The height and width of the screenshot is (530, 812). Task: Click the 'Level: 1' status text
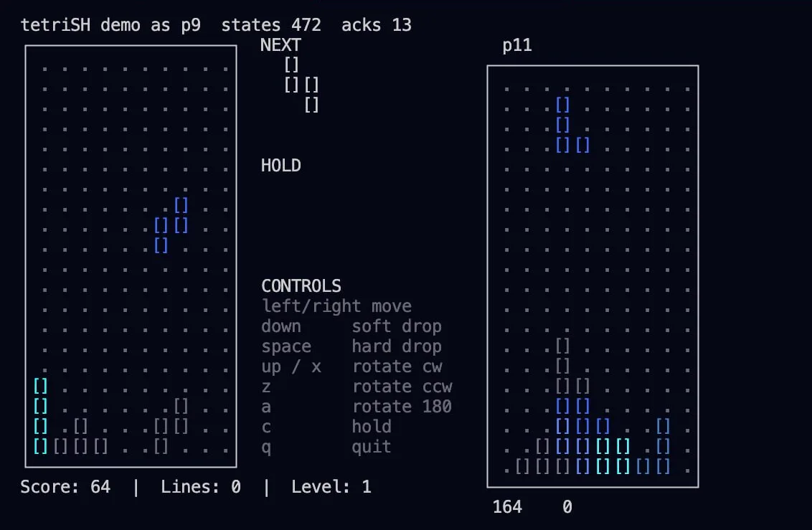331,486
